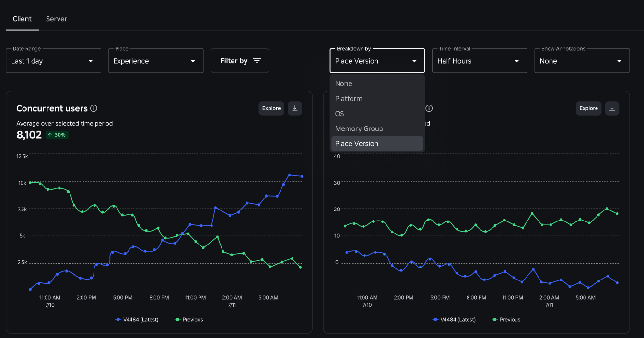Open the Time Interval Half Hours dropdown
The width and height of the screenshot is (644, 338).
click(x=480, y=61)
